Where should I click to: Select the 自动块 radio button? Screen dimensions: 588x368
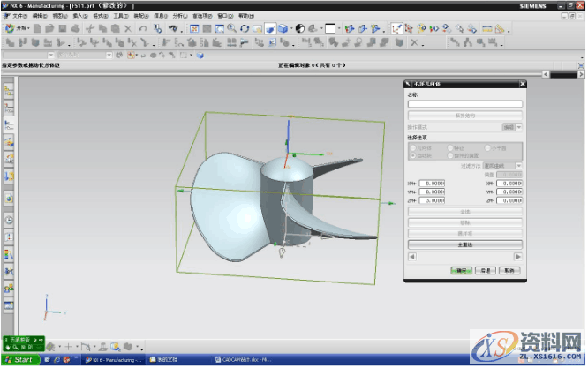click(x=413, y=155)
